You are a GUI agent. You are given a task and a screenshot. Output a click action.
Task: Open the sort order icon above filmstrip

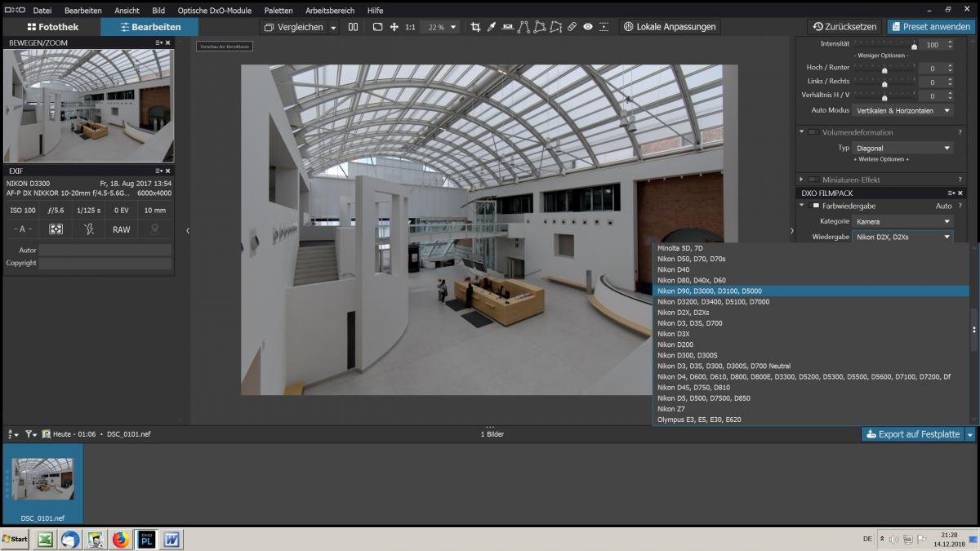point(11,434)
